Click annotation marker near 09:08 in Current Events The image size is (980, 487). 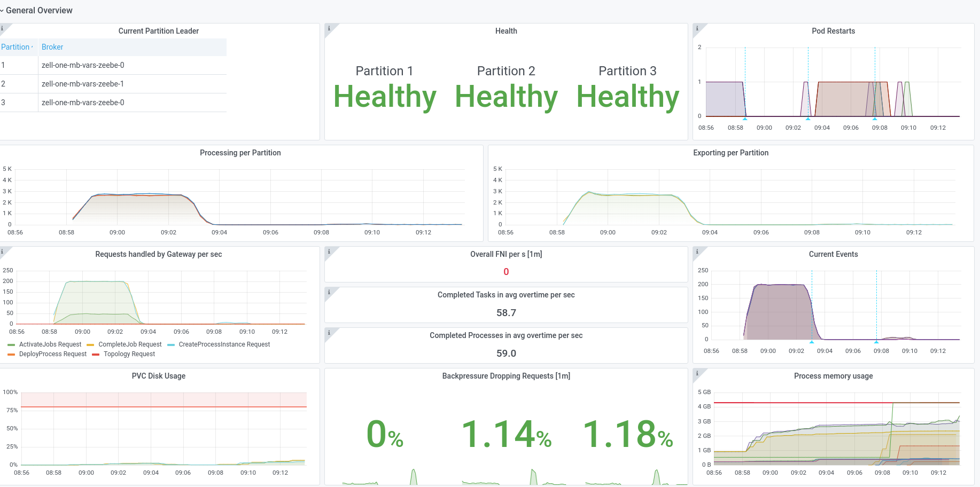876,342
